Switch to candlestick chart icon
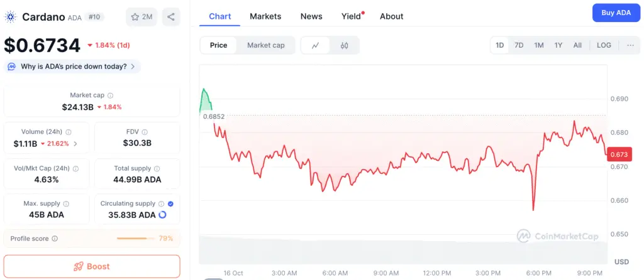 tap(344, 45)
